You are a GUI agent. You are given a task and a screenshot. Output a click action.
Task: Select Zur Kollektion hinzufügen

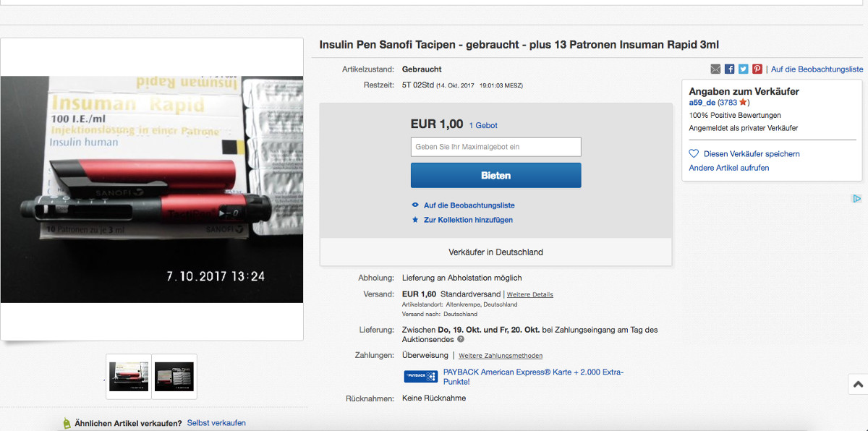pos(468,219)
